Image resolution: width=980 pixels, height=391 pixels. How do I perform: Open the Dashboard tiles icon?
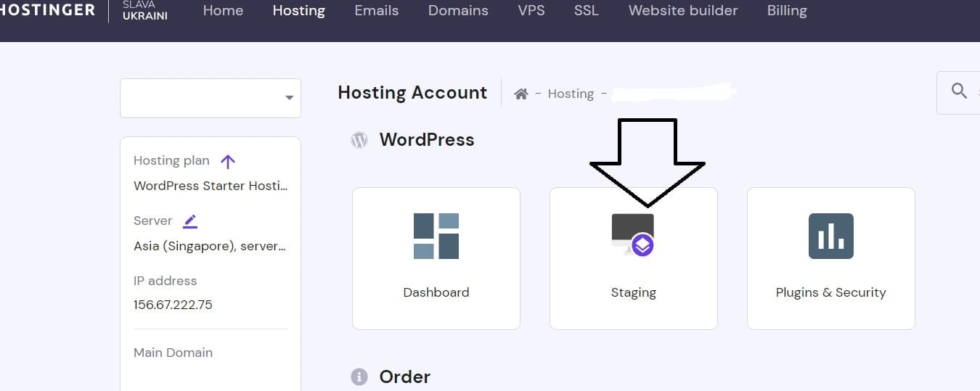point(436,236)
